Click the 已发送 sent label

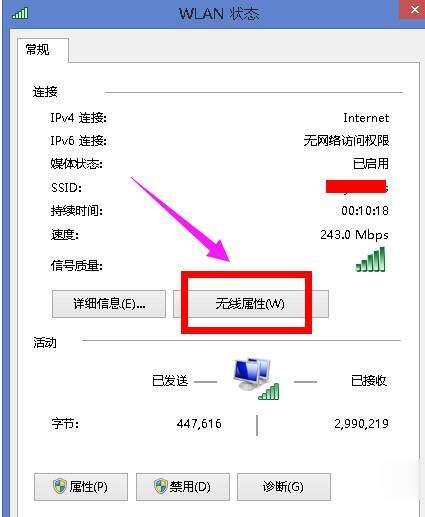[x=170, y=381]
